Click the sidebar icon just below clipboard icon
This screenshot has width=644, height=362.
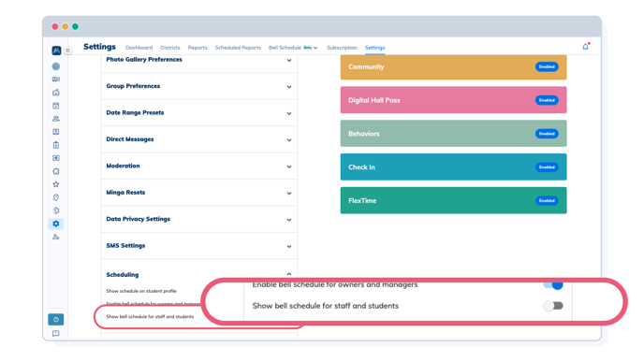point(56,158)
